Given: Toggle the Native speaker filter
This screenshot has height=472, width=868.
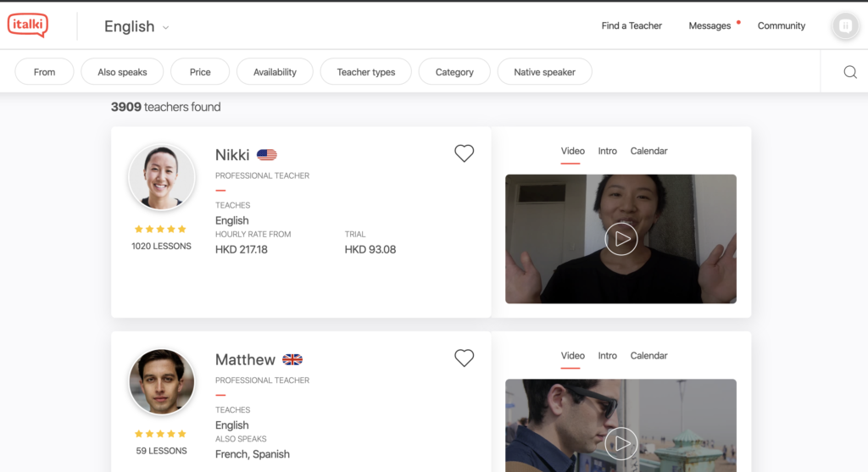Looking at the screenshot, I should click(x=545, y=72).
